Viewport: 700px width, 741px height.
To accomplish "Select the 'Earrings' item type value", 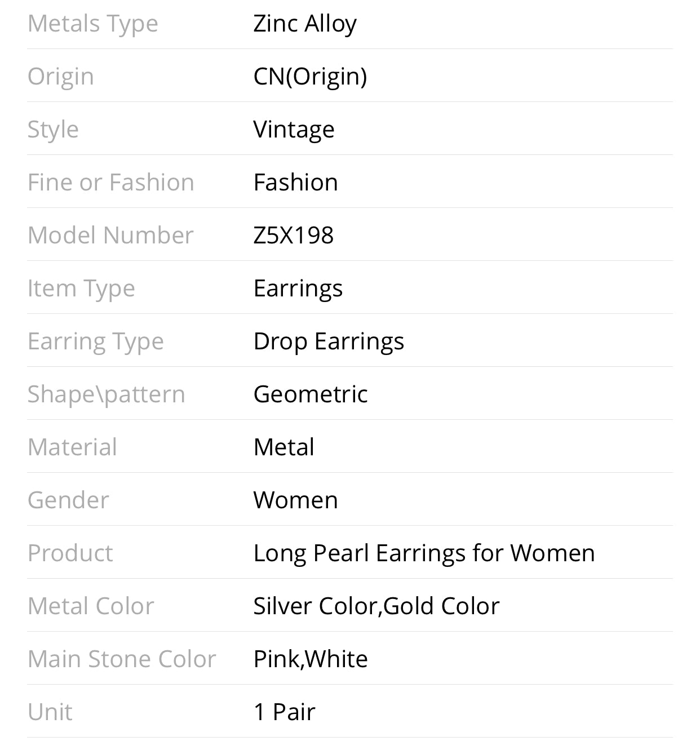I will (x=298, y=289).
